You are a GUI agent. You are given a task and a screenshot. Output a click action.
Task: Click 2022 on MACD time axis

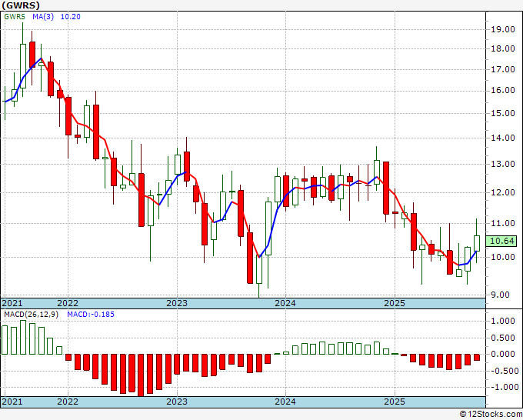68,402
